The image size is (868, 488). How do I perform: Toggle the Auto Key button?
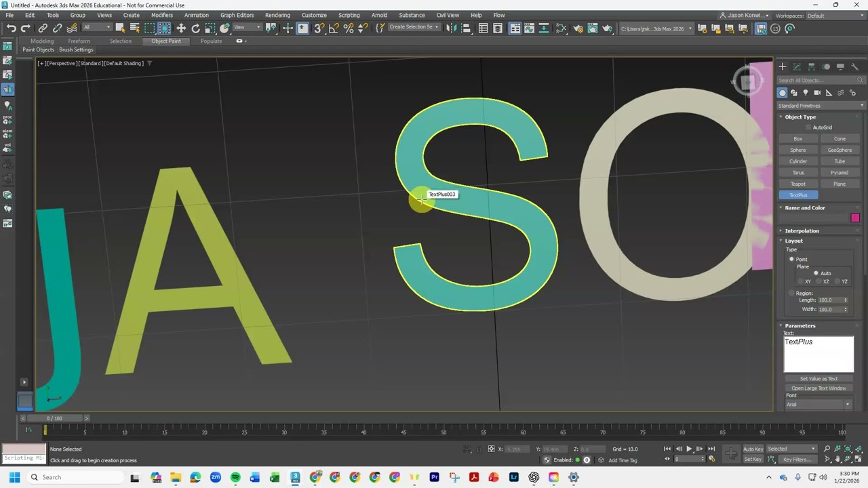pos(753,449)
